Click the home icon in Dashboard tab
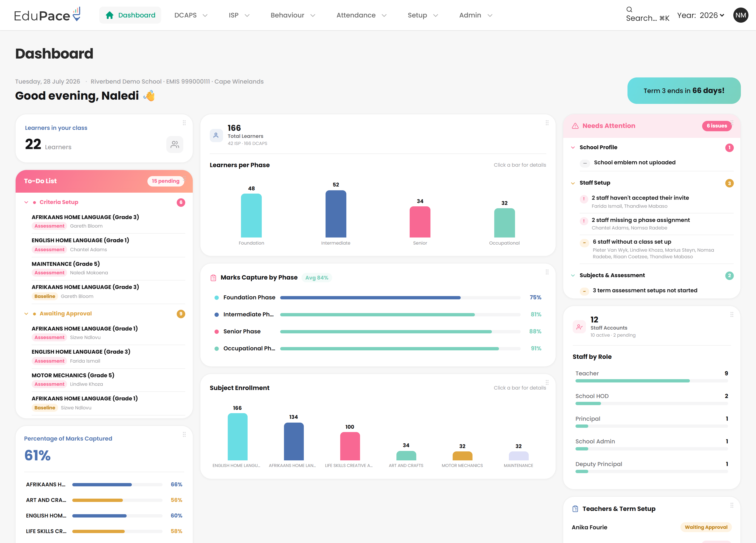 tap(109, 15)
